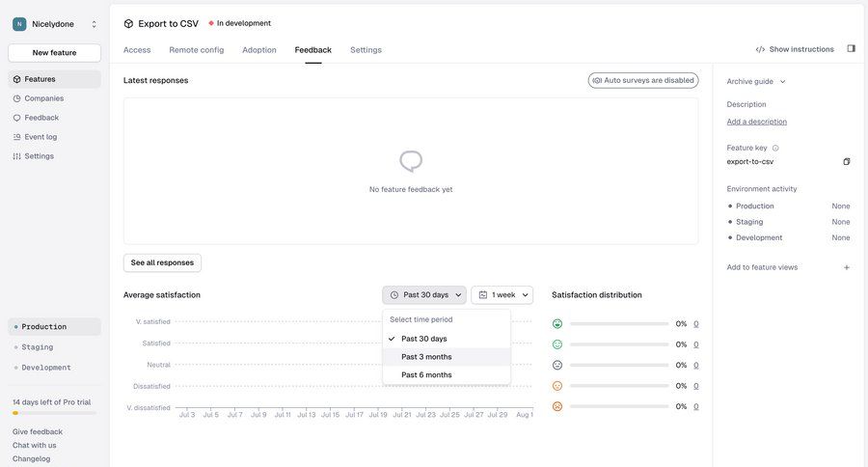Click the neutral face icon
This screenshot has width=868, height=467.
coord(557,365)
